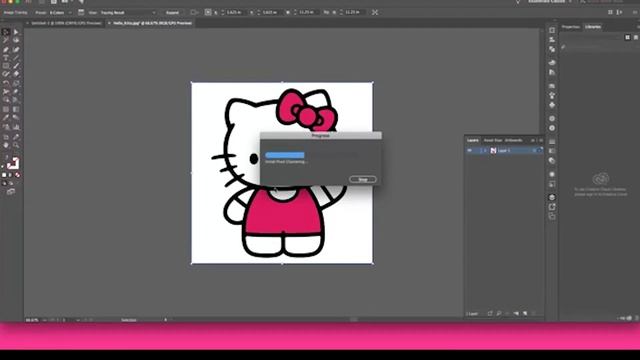Switch Libraries panel to list view
The height and width of the screenshot is (360, 640).
point(636,37)
